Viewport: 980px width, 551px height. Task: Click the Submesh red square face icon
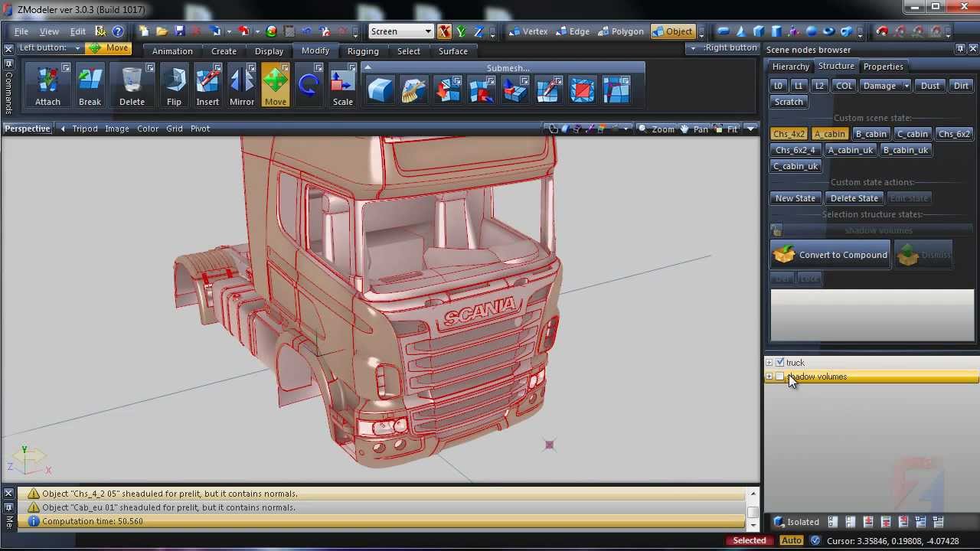(582, 90)
